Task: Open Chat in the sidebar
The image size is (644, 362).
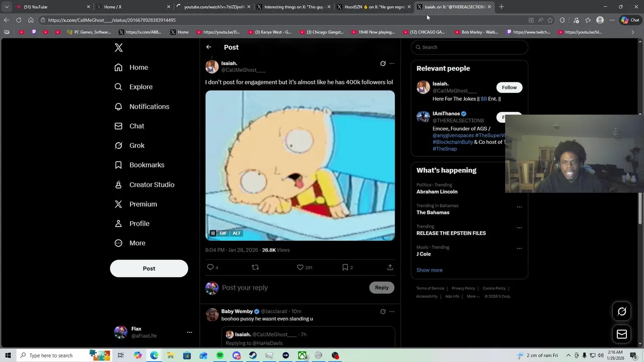Action: (x=129, y=126)
